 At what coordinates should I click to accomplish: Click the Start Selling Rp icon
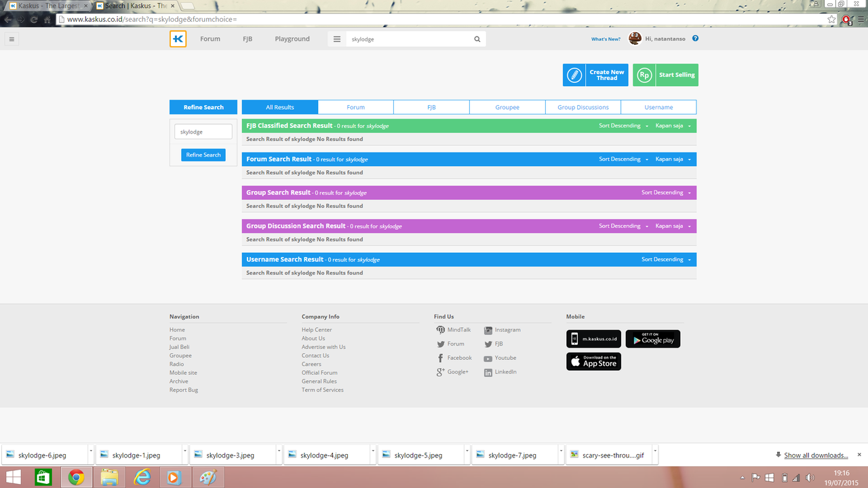[644, 75]
